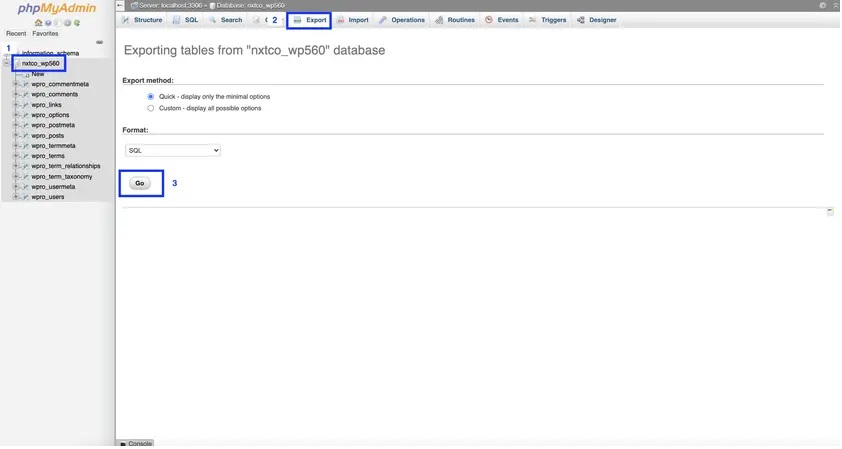Switch to the Search tab
This screenshot has height=449, width=842.
tap(226, 20)
